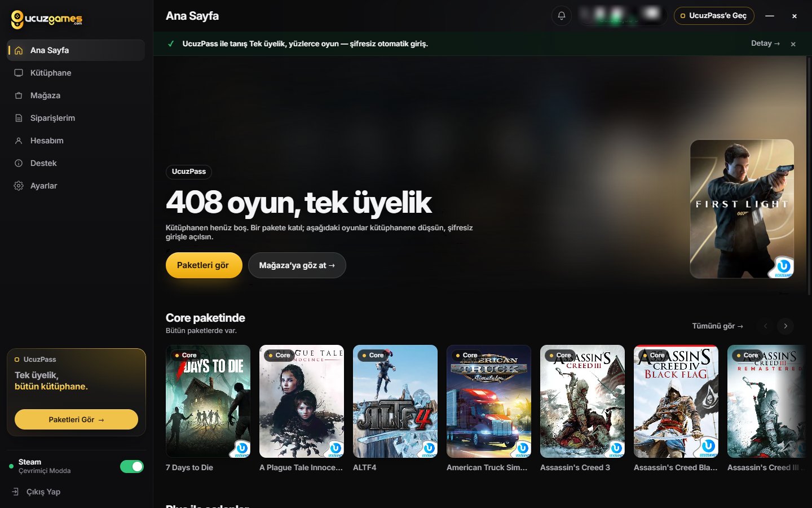Show next Core package games
812x508 pixels.
tap(785, 326)
